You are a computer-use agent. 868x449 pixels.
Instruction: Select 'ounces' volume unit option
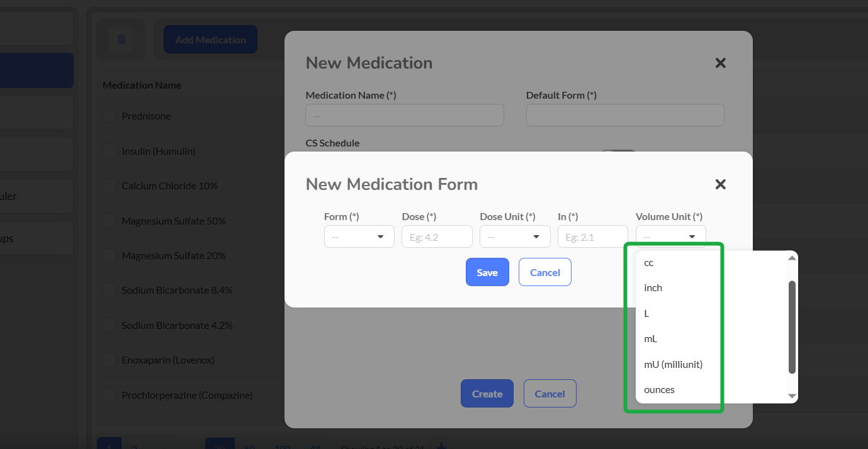(659, 390)
